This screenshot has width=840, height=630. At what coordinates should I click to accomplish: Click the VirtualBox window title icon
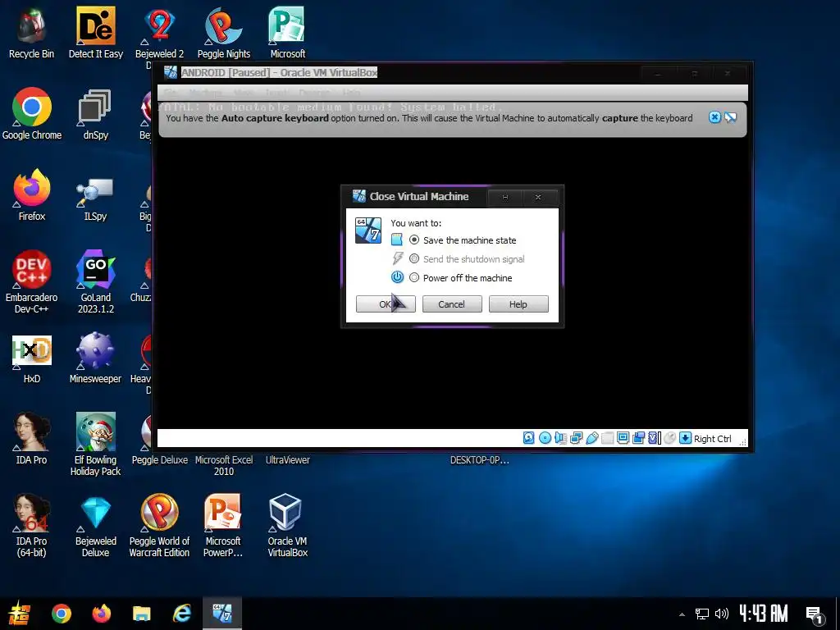171,72
